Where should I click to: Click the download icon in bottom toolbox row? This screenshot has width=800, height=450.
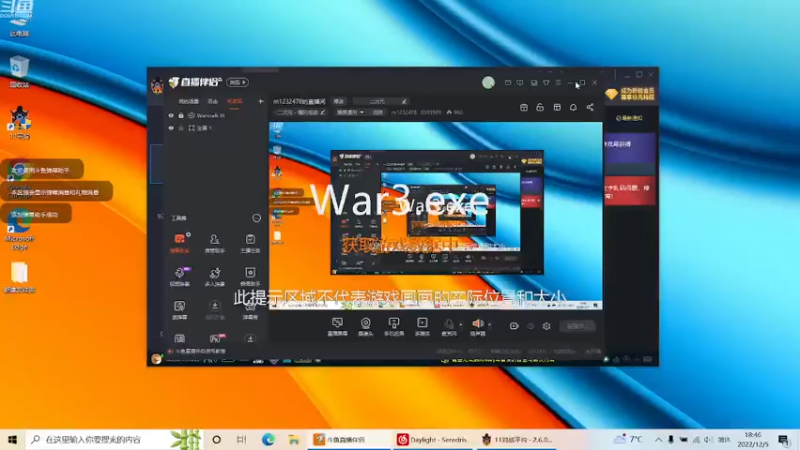[250, 339]
